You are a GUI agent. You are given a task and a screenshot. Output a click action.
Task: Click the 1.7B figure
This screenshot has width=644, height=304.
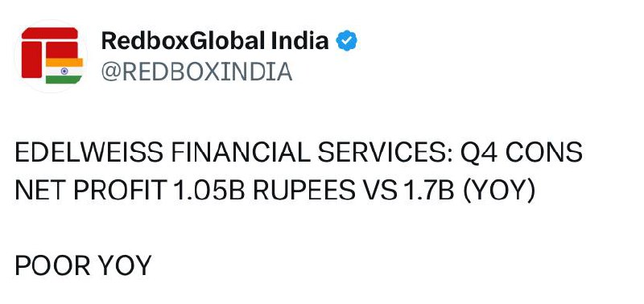point(429,191)
